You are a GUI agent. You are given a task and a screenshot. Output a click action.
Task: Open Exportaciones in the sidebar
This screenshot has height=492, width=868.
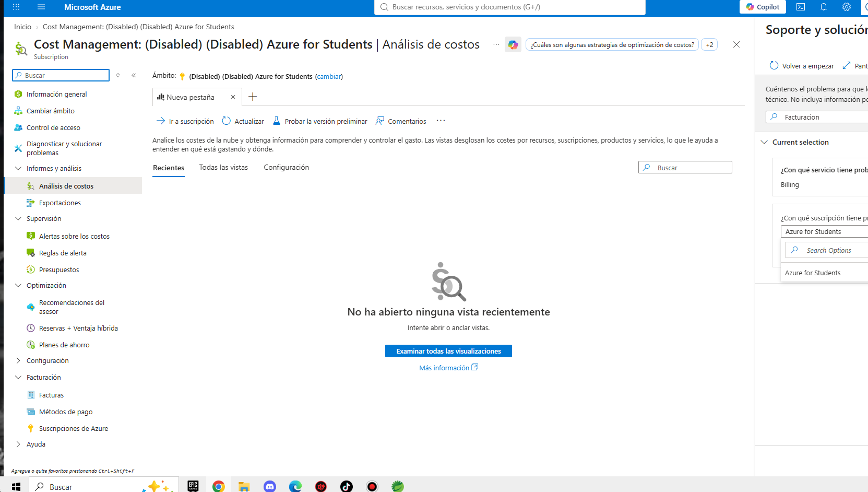pyautogui.click(x=60, y=203)
